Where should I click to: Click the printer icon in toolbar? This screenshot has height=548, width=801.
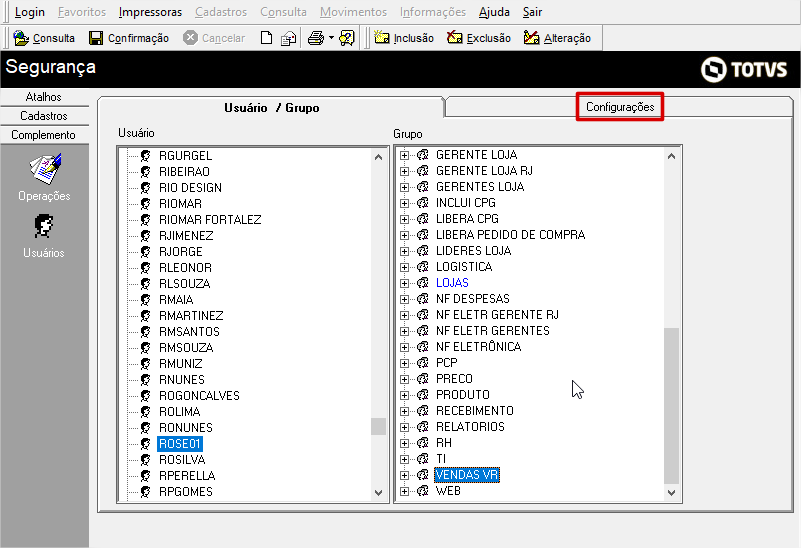[316, 38]
